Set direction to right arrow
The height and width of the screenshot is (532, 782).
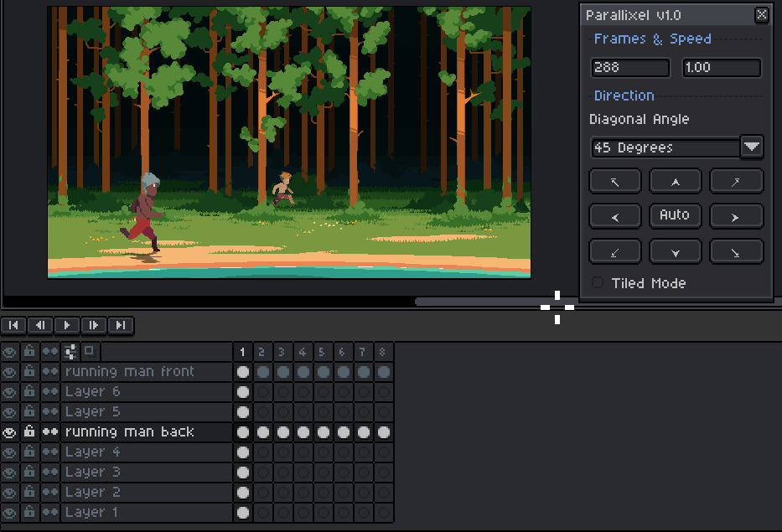(x=736, y=216)
